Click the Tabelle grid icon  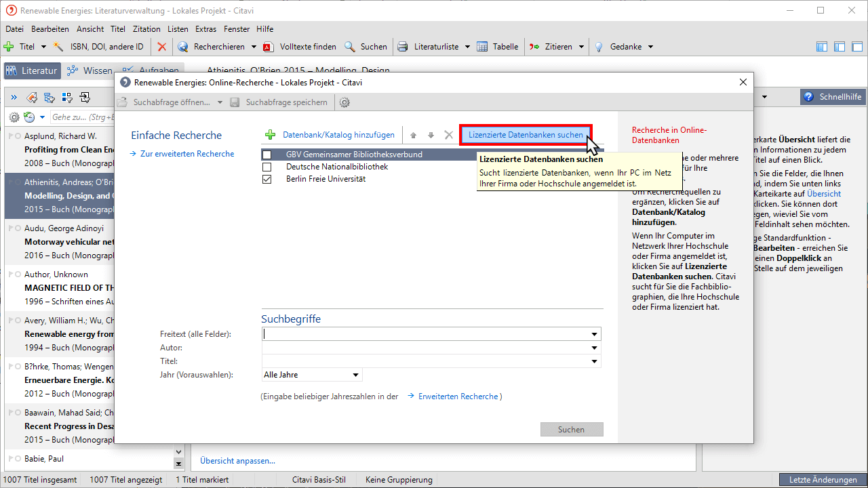[482, 47]
